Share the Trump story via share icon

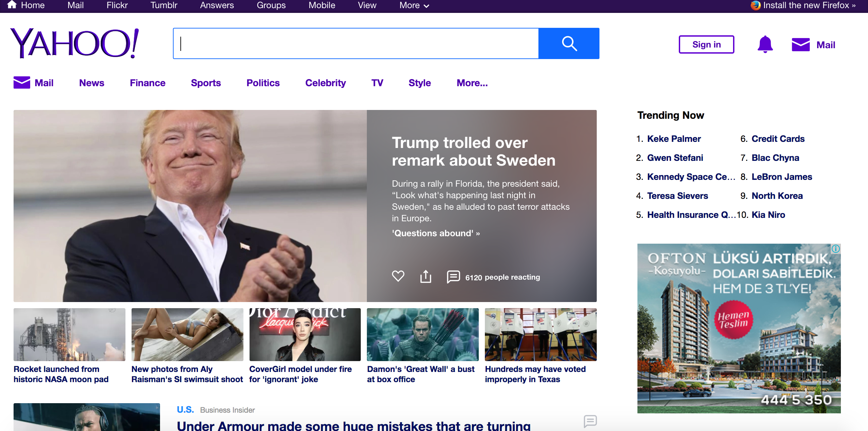426,276
